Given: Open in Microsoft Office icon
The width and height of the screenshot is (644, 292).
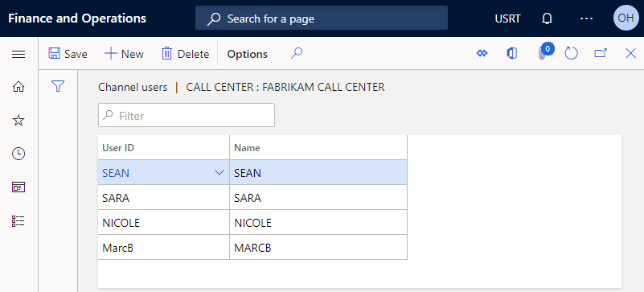Looking at the screenshot, I should point(512,53).
